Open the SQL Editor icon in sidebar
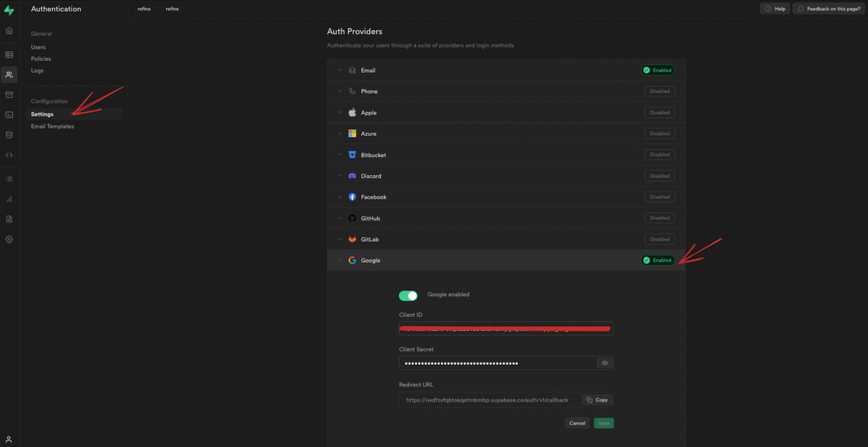This screenshot has height=447, width=868. (x=9, y=115)
